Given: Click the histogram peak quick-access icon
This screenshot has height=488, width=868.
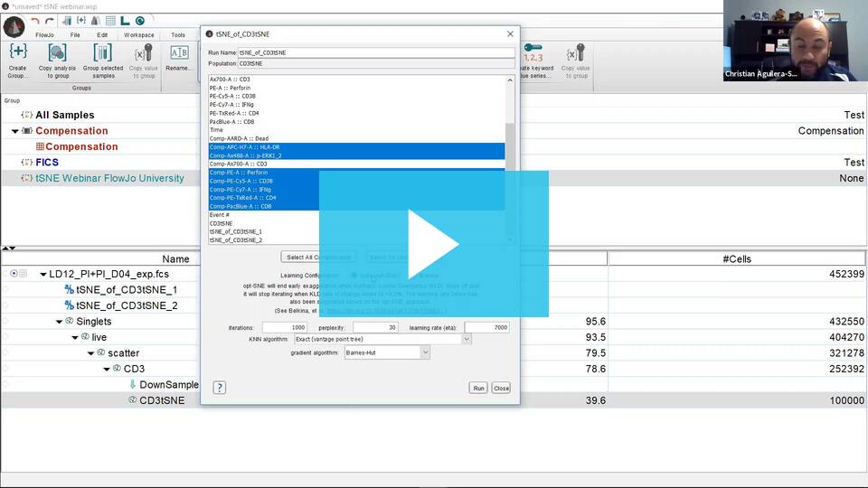Looking at the screenshot, I should tap(96, 21).
